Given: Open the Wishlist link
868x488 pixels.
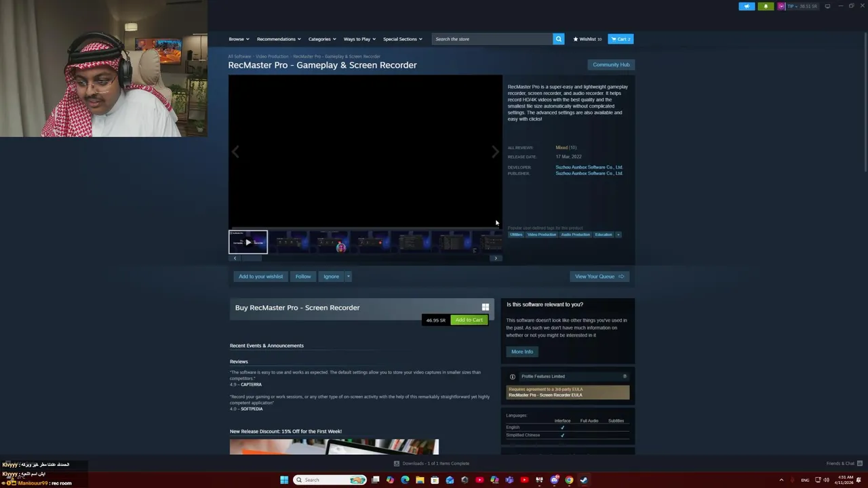Looking at the screenshot, I should click(x=587, y=39).
